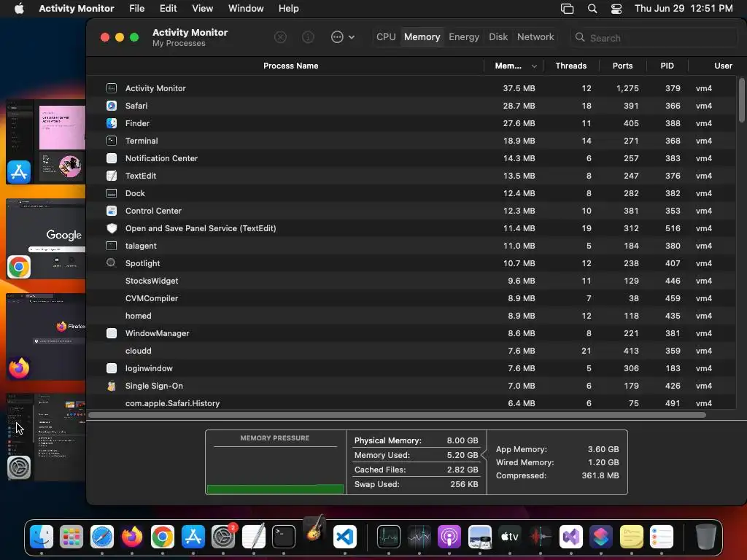The height and width of the screenshot is (560, 747).
Task: Switch to the Energy tab
Action: click(x=463, y=36)
